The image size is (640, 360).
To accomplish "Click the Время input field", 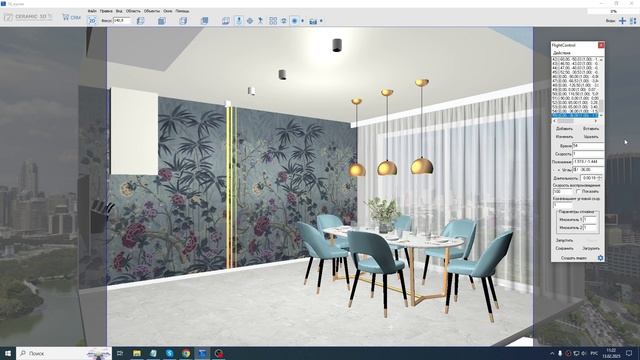I will 588,146.
